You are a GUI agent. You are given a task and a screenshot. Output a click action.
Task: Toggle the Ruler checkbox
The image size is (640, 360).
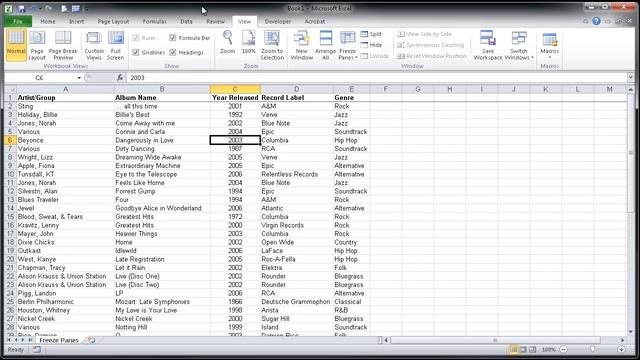pyautogui.click(x=136, y=38)
